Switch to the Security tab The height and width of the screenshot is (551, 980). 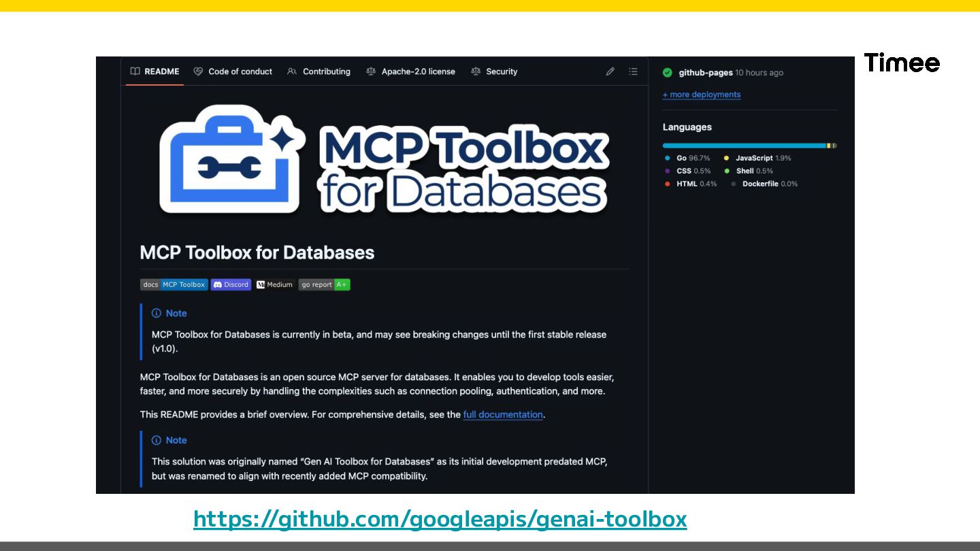pos(494,71)
